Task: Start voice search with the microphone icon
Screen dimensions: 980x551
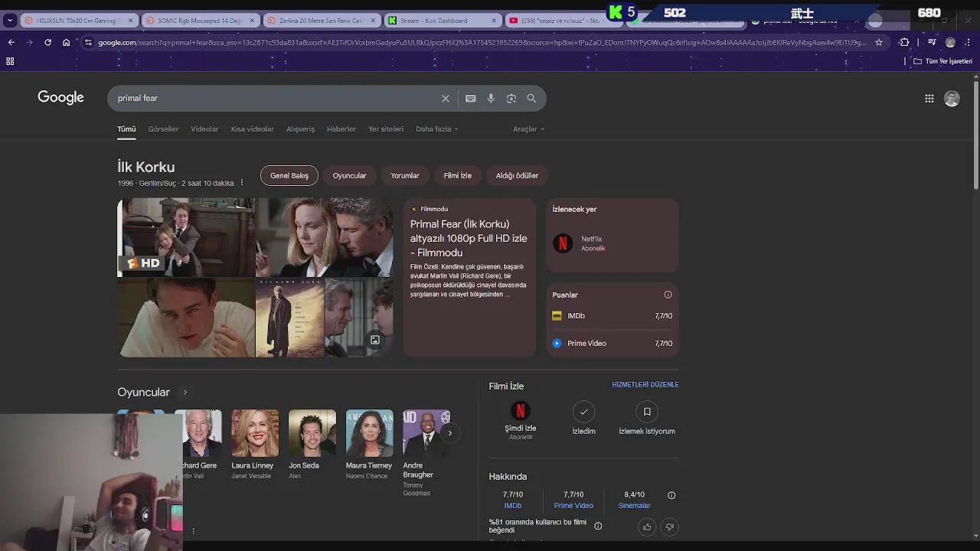Action: [491, 98]
